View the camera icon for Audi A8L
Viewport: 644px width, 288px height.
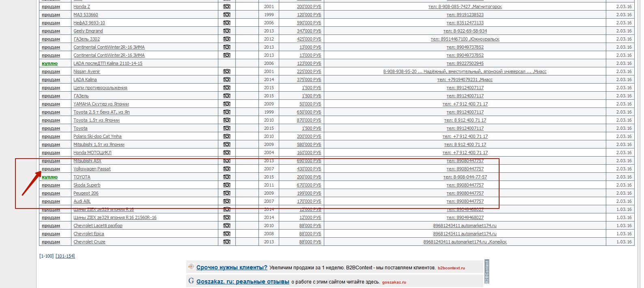click(227, 201)
